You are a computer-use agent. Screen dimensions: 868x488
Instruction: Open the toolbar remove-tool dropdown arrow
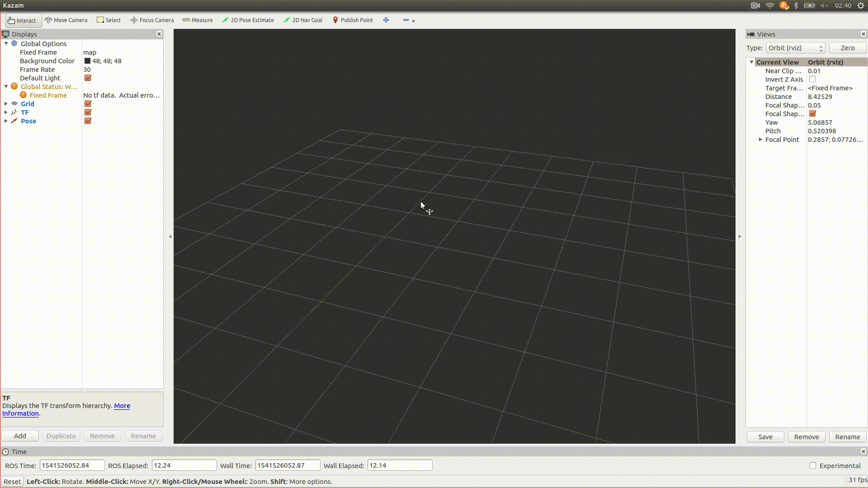pos(413,21)
